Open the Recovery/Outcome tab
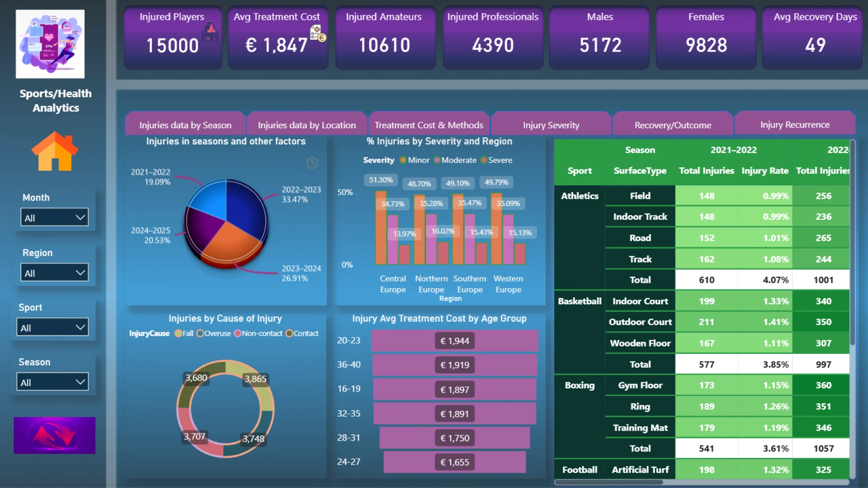Image resolution: width=868 pixels, height=488 pixels. [673, 125]
